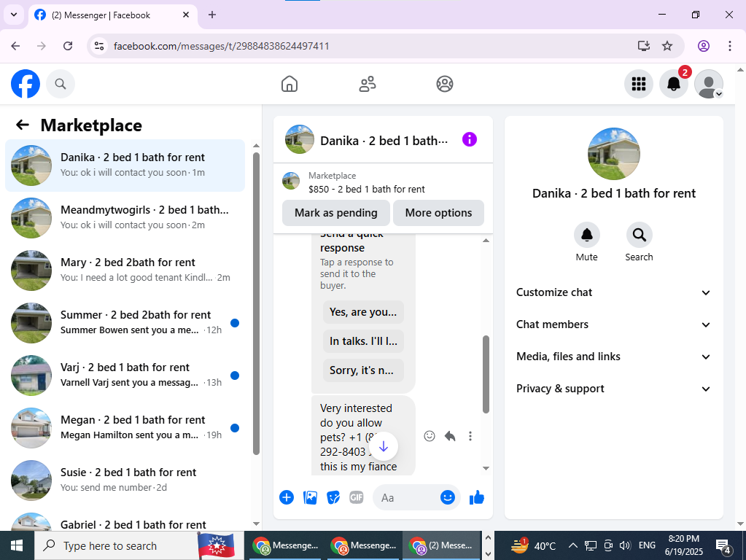The image size is (746, 560).
Task: Choose a sticker with the sticker icon
Action: (333, 498)
